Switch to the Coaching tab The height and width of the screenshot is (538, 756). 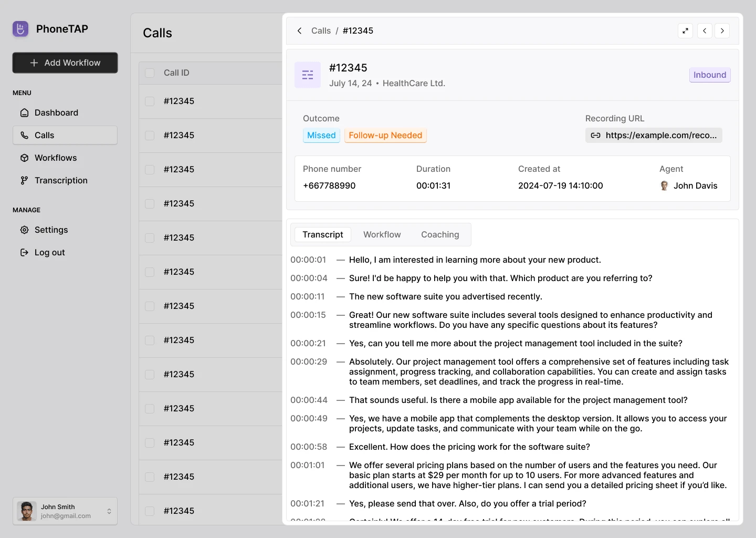(x=440, y=235)
